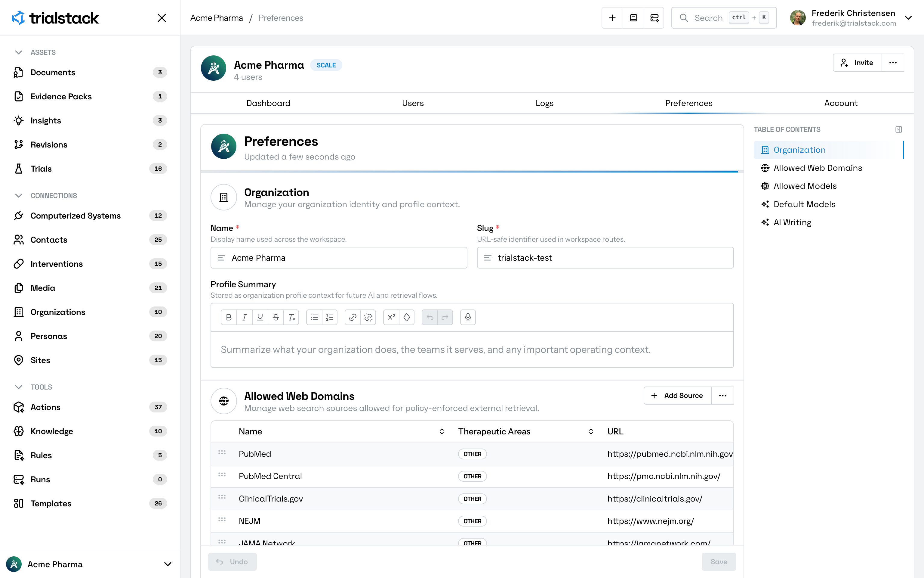Redo edit in editor toolbar

tap(445, 317)
